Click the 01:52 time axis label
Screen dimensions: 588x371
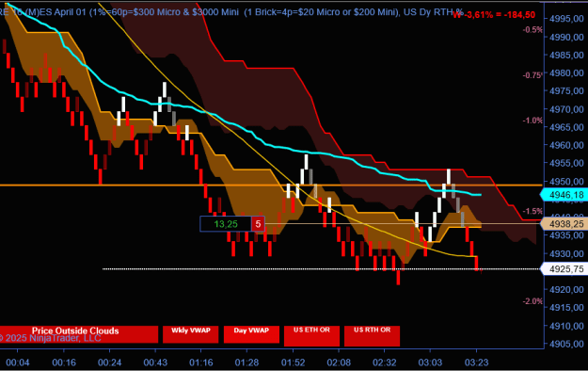click(293, 363)
